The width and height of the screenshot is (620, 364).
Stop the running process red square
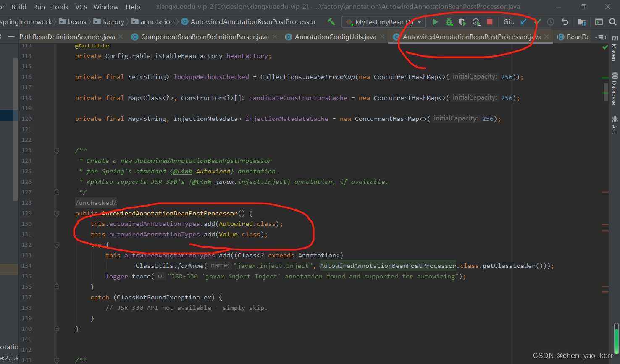pos(490,22)
